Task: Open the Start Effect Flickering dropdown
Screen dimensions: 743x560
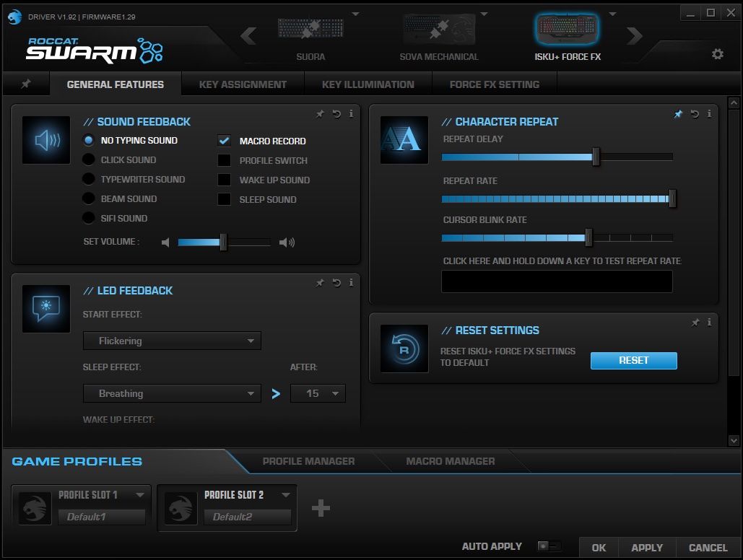Action: [172, 341]
